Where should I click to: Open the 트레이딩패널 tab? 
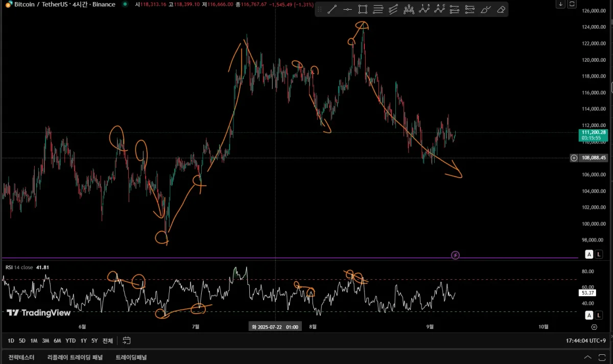[x=131, y=357]
